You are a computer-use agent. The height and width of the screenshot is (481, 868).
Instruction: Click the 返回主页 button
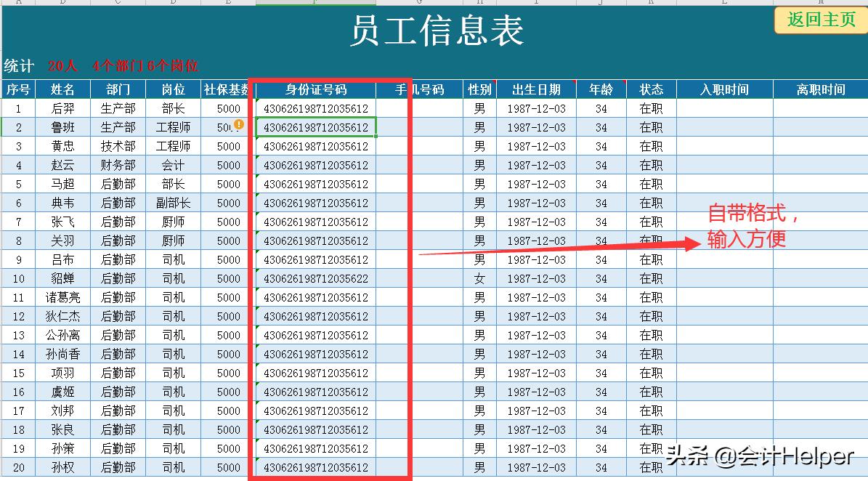click(x=820, y=20)
